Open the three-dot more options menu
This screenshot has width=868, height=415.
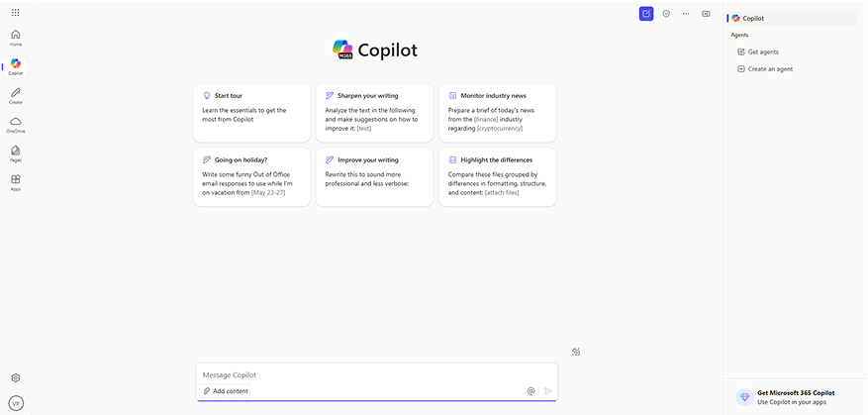coord(686,14)
